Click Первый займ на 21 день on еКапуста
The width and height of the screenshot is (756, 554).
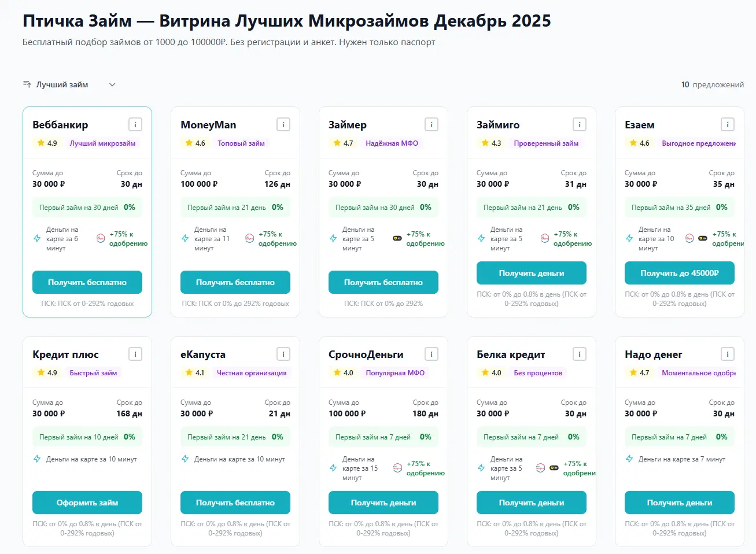[x=226, y=437]
